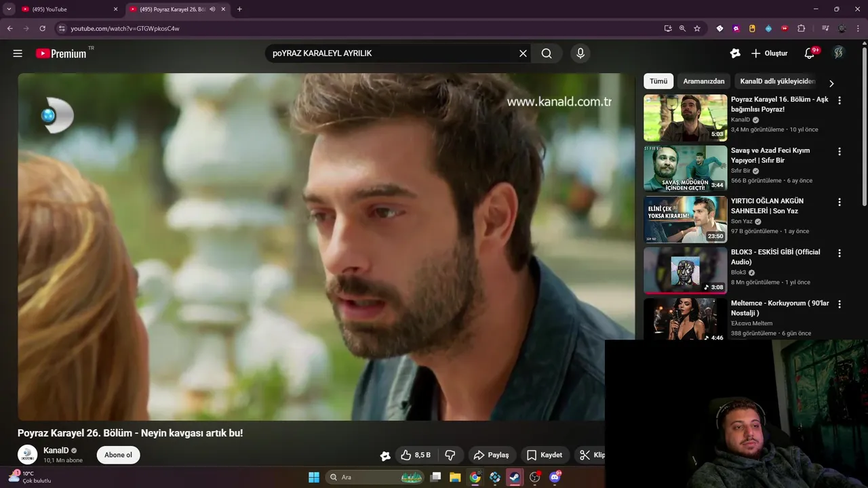868x488 pixels.
Task: Open the Chrome profile avatar
Action: (x=842, y=28)
